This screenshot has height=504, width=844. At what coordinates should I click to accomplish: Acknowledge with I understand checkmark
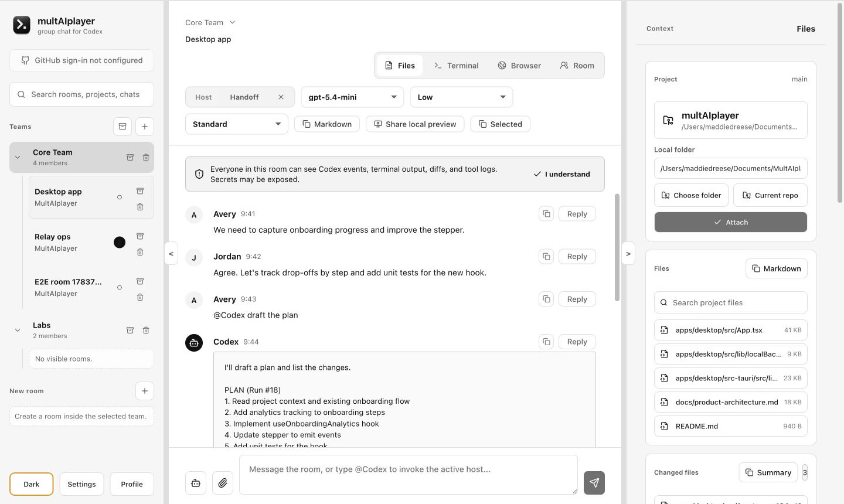[x=562, y=174]
